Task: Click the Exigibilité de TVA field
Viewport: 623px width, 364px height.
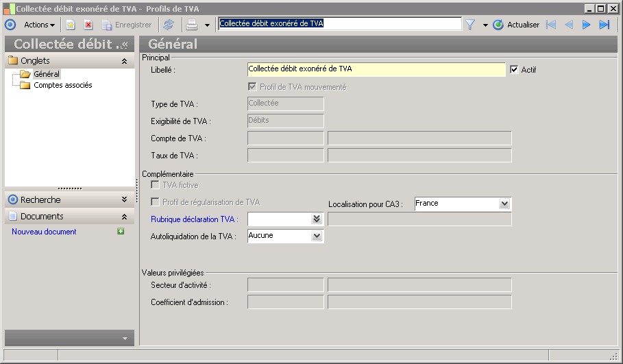Action: click(285, 121)
